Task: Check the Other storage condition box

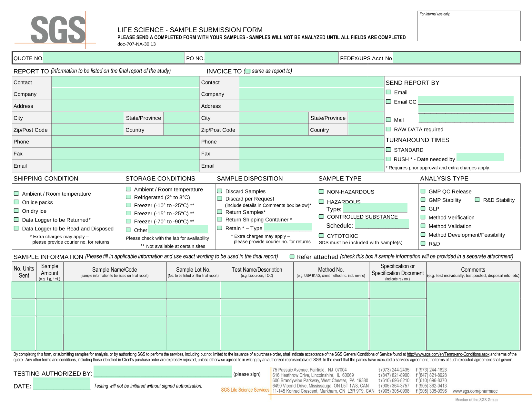Action: click(128, 230)
